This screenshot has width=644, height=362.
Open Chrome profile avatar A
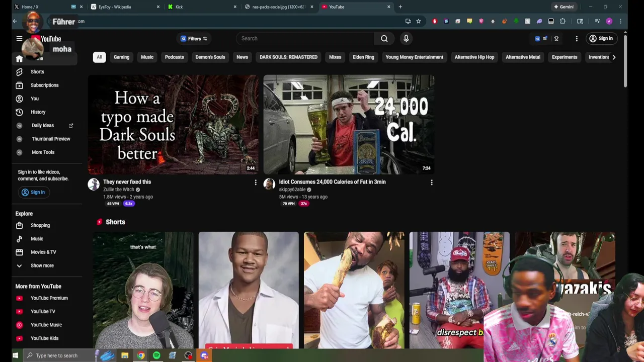(609, 21)
